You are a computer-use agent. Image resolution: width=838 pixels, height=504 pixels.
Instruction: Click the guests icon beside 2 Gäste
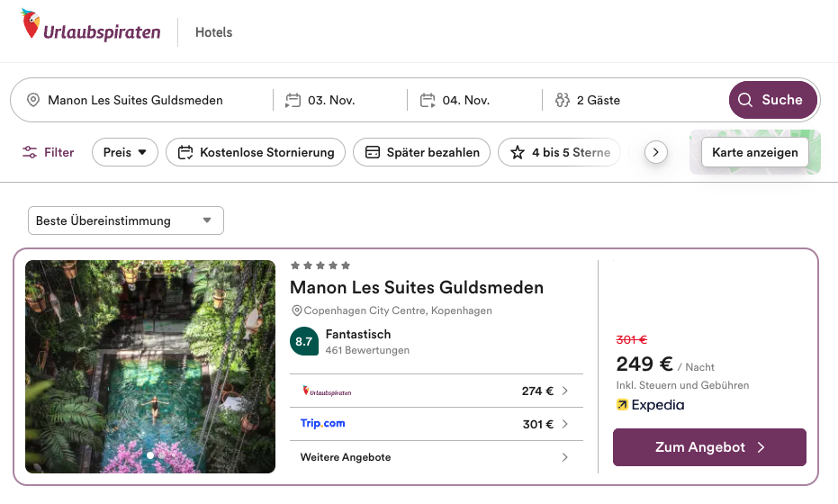pyautogui.click(x=563, y=100)
